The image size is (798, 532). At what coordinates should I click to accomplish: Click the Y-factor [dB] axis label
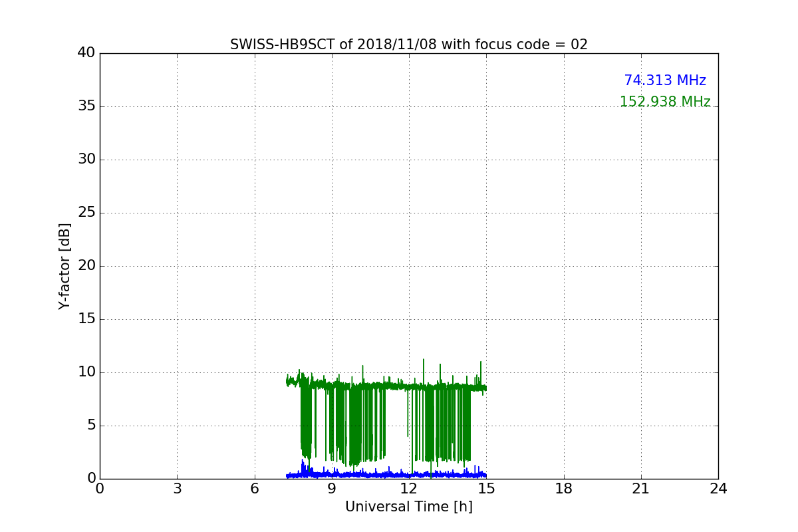click(x=65, y=266)
